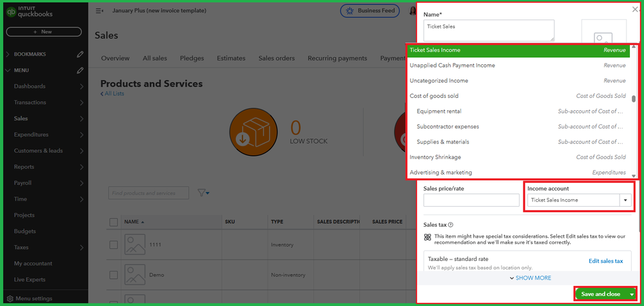Collapse the MENU section
644x306 pixels.
click(8, 71)
